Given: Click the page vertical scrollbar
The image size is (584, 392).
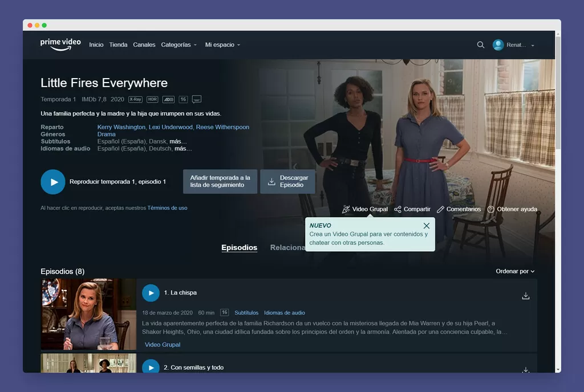Looking at the screenshot, I should [558, 93].
